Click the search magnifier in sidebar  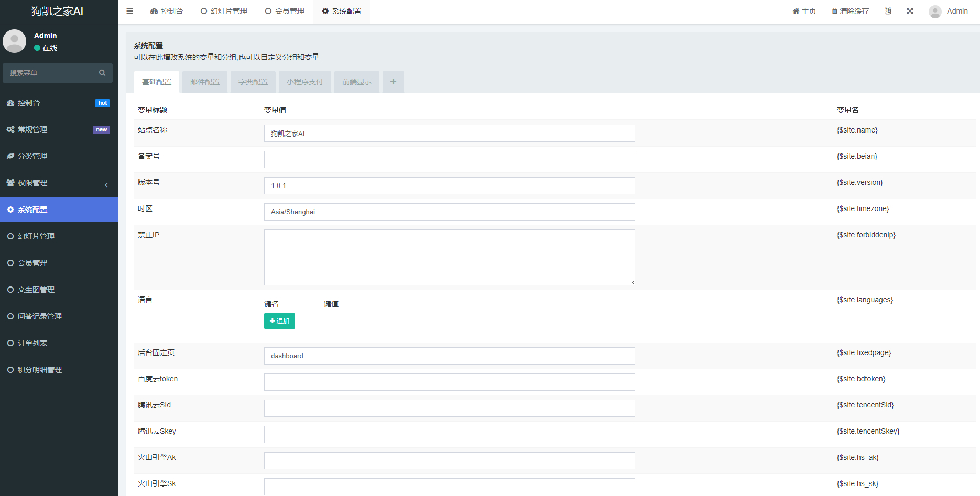coord(102,73)
